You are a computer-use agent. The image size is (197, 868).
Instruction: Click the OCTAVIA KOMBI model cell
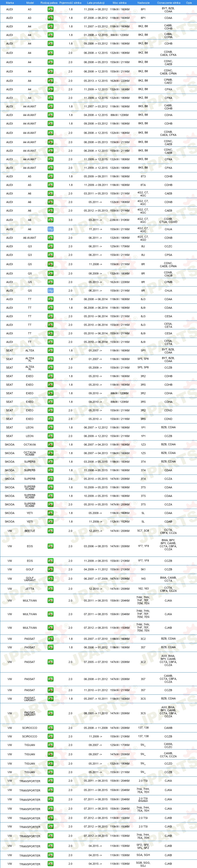30,453
